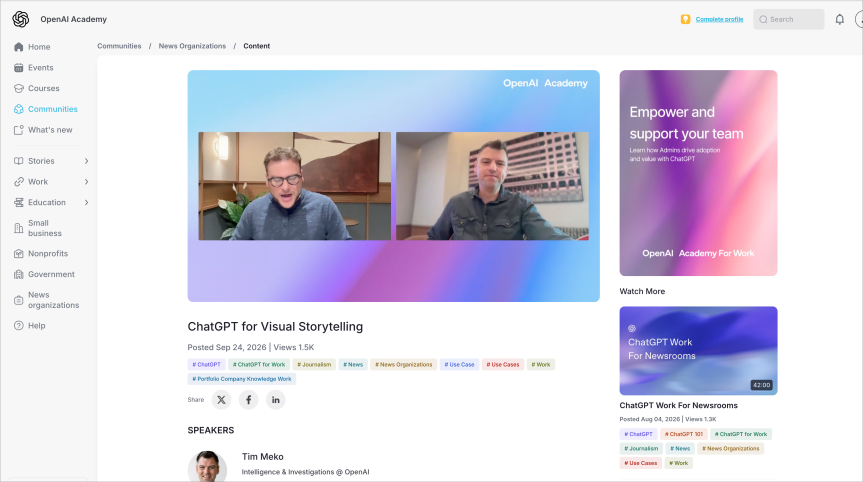Image resolution: width=863 pixels, height=482 pixels.
Task: Open the Empower and support your team banner
Action: click(x=698, y=173)
